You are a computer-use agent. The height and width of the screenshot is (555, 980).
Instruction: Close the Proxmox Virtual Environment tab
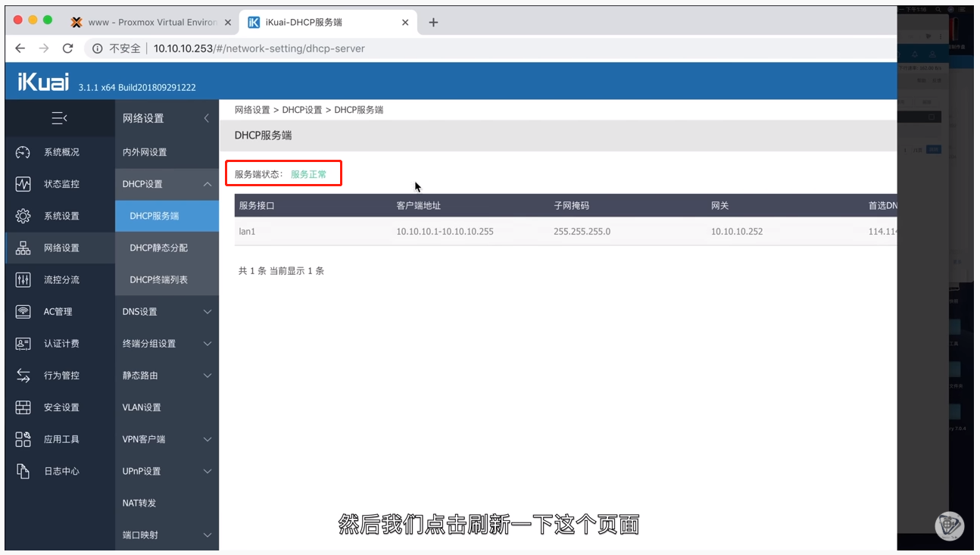coord(226,23)
